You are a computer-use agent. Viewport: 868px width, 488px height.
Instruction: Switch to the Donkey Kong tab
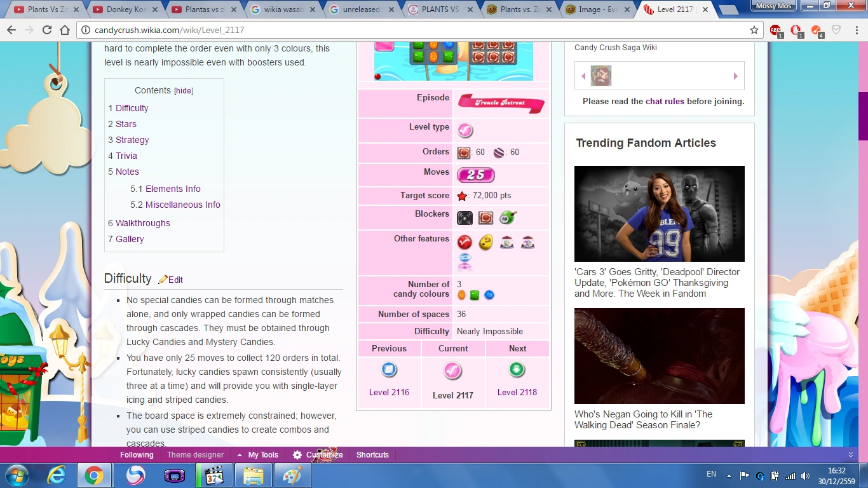pyautogui.click(x=125, y=10)
